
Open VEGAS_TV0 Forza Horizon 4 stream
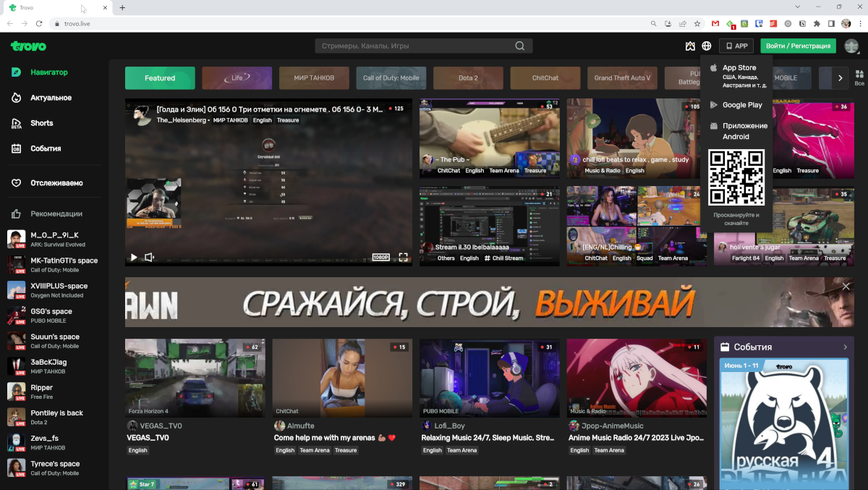(195, 378)
